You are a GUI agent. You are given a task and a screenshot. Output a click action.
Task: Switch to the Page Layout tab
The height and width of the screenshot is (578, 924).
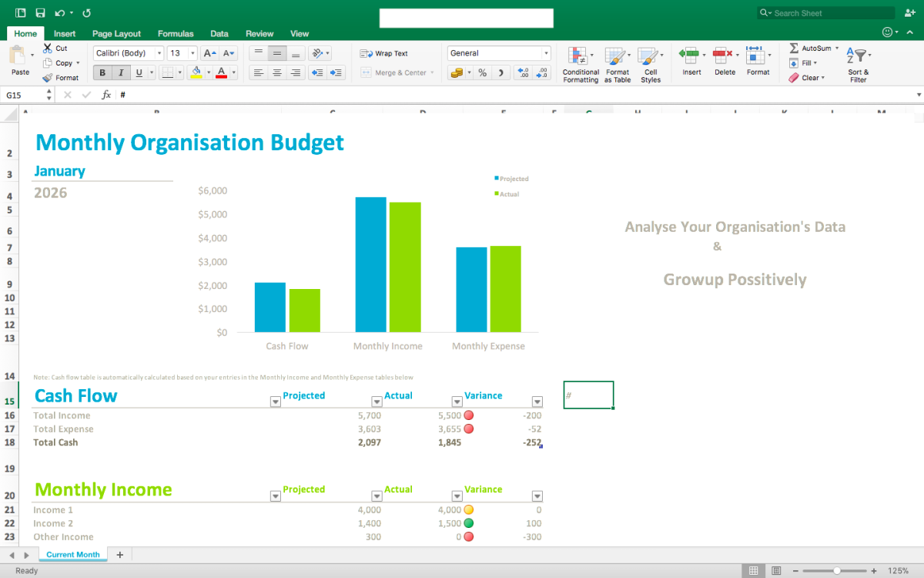(116, 33)
